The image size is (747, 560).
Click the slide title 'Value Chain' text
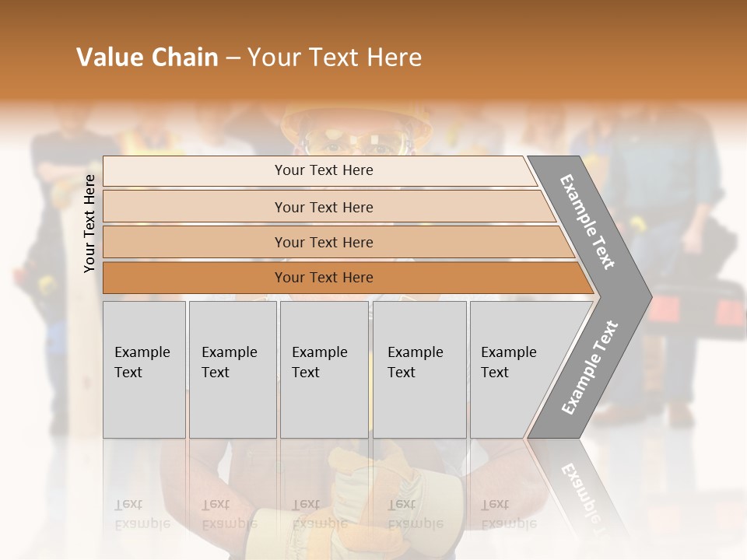(x=147, y=58)
